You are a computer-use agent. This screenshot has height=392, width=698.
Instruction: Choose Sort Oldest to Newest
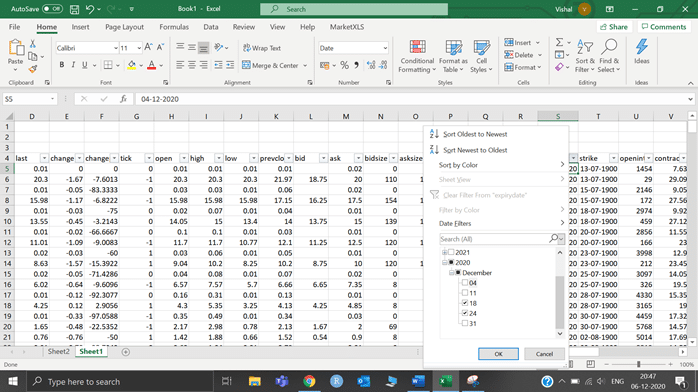pyautogui.click(x=475, y=134)
